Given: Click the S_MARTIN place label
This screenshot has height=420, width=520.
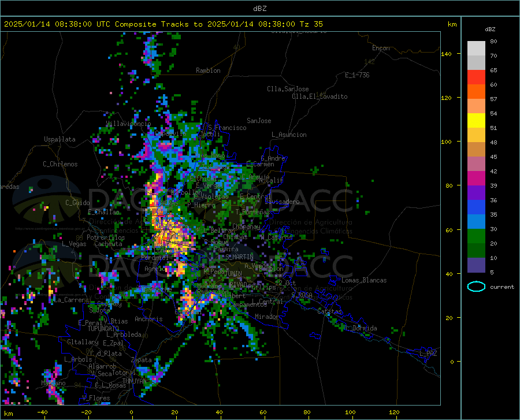Looking at the screenshot, I should (239, 257).
